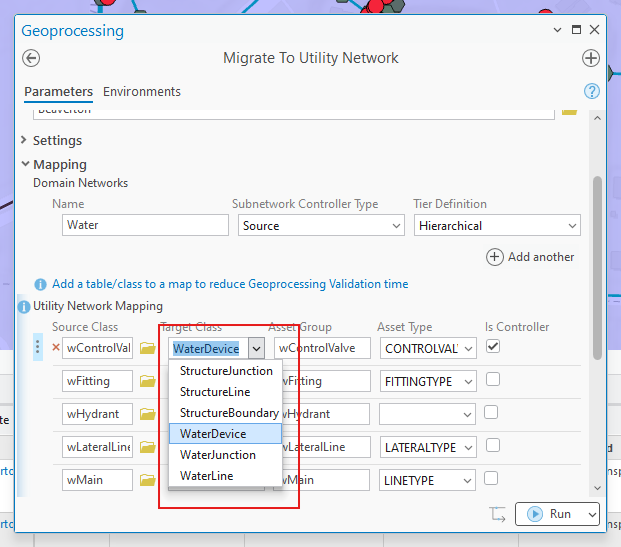The height and width of the screenshot is (547, 621).
Task: Remove the wControlValve mapping row
Action: click(x=56, y=347)
